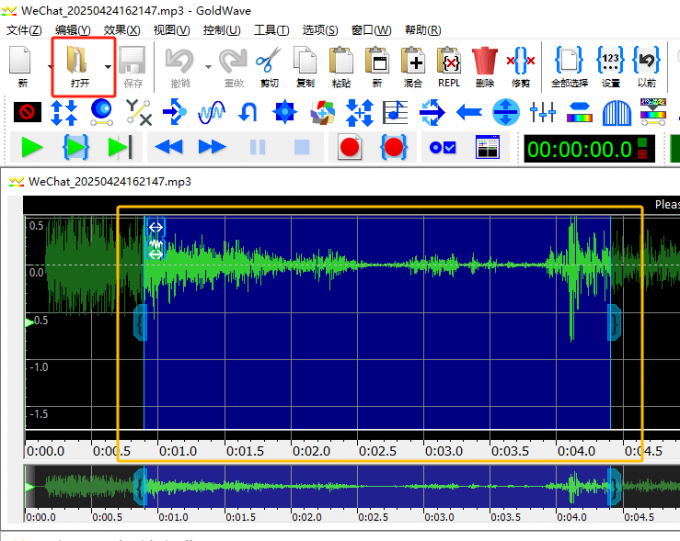This screenshot has width=680, height=541.
Task: Click the 粘贴 (Paste) clipboard icon
Action: coord(341,60)
